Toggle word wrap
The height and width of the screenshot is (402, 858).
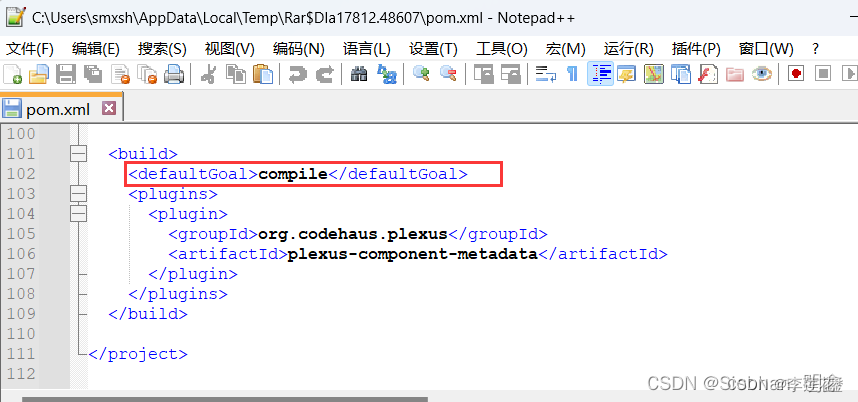[x=546, y=74]
